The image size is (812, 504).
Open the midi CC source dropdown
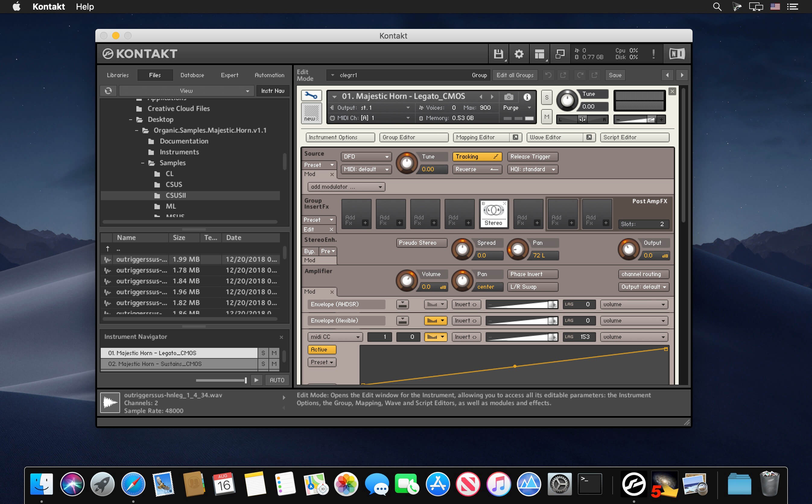coord(335,337)
